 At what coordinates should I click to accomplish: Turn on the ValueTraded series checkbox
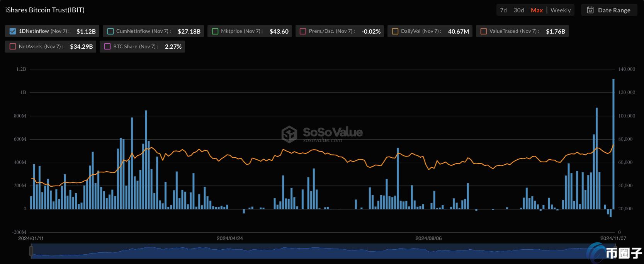[x=484, y=31]
